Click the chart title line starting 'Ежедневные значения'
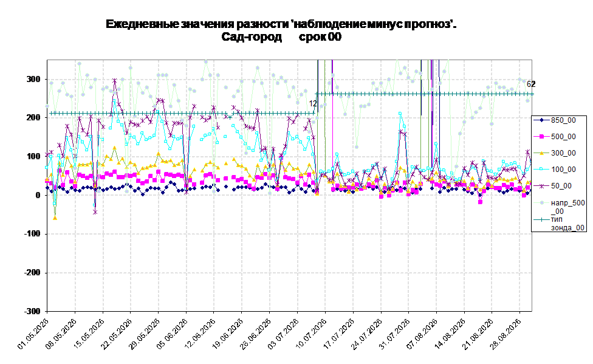 tap(281, 24)
